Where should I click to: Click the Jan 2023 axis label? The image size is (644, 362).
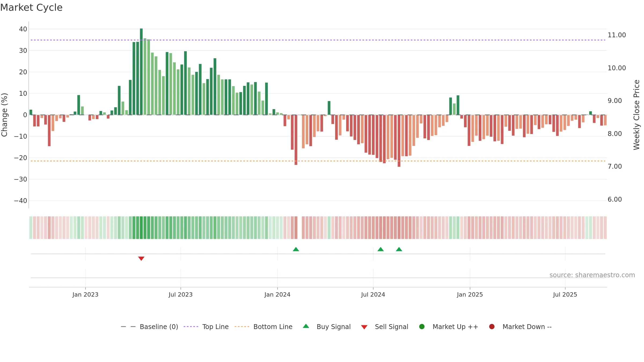point(85,294)
